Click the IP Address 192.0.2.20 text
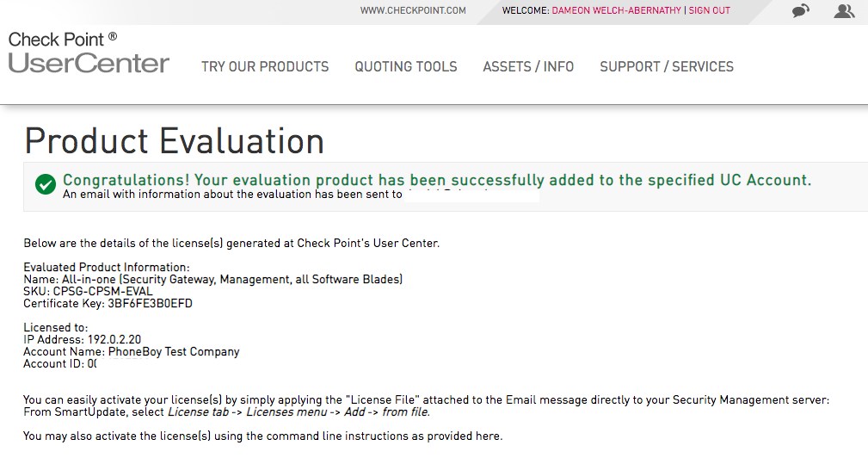This screenshot has height=464, width=868. pos(83,339)
